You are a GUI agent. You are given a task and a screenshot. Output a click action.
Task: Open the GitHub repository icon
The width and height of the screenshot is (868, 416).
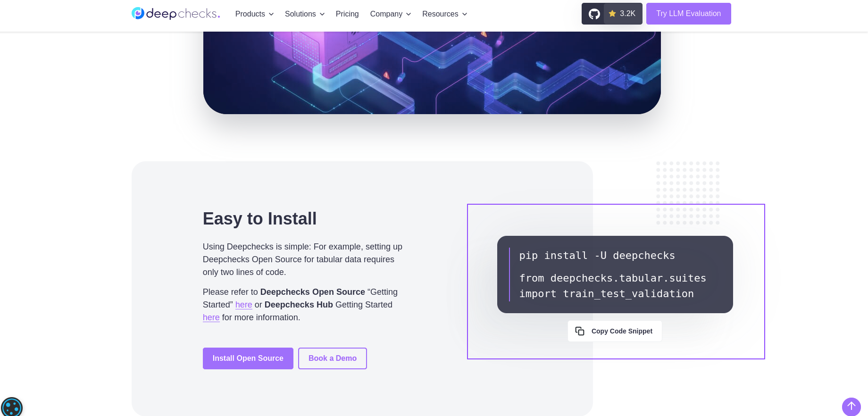click(594, 14)
